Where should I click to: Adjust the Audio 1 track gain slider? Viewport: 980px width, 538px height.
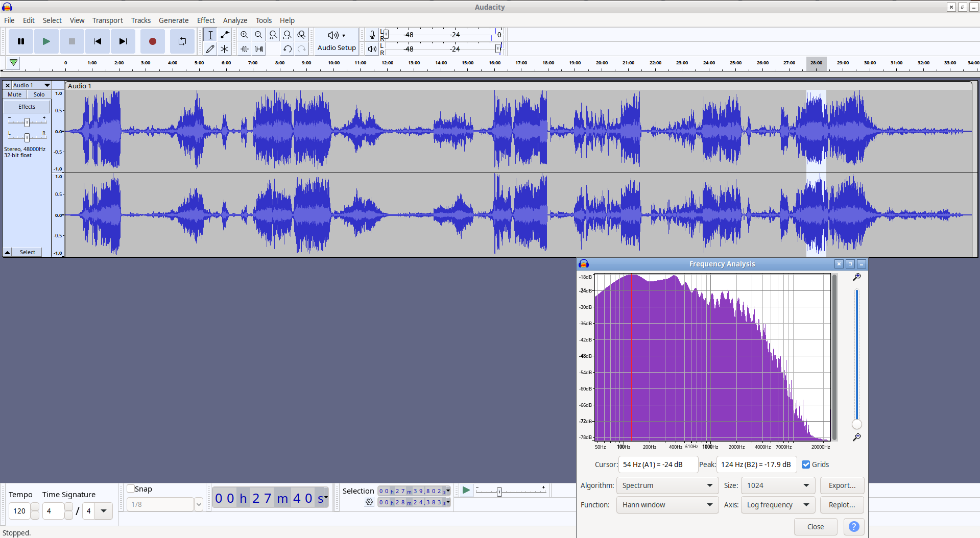(x=27, y=122)
